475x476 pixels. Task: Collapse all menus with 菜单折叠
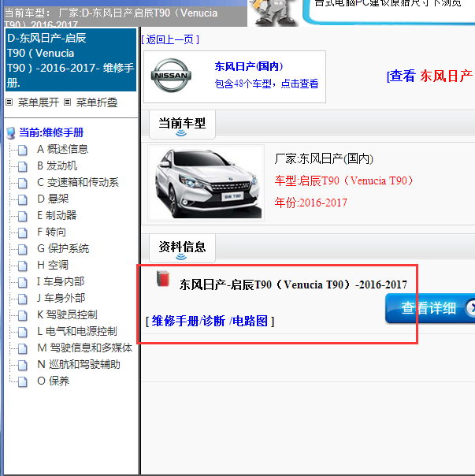coord(97,102)
